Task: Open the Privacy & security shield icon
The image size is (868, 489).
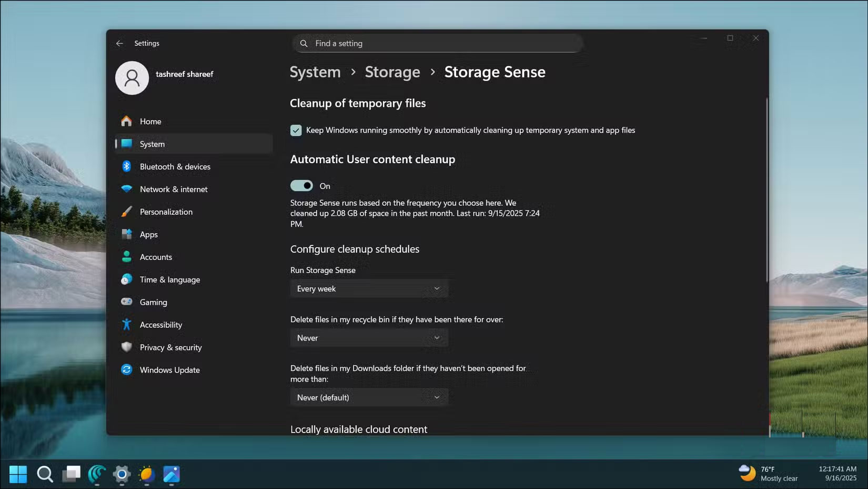Action: point(127,347)
